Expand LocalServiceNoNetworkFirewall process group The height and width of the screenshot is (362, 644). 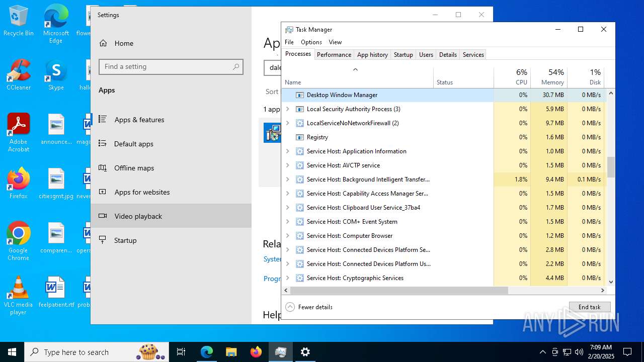[x=288, y=123]
